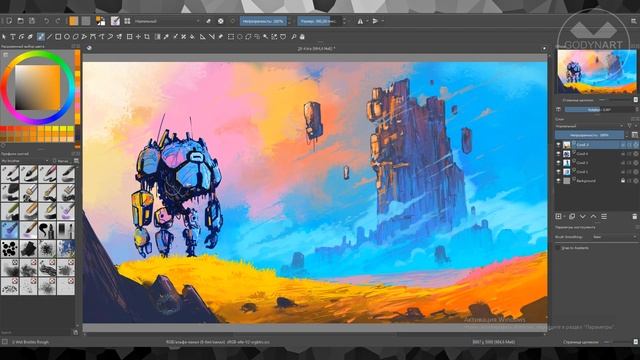
Task: Close the open document tab
Action: 544,48
